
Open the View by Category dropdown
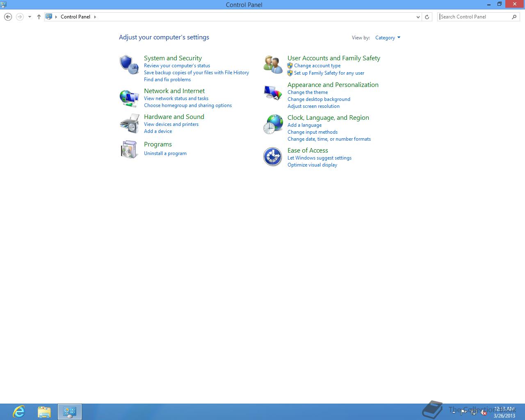click(x=388, y=38)
